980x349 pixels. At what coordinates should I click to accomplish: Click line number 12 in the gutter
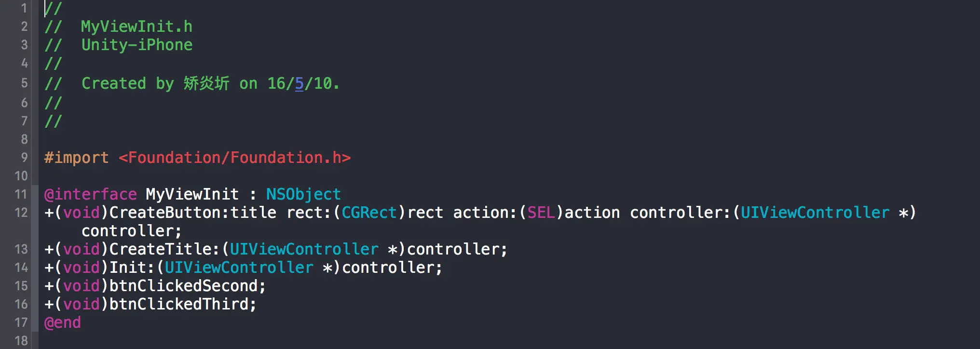click(21, 213)
